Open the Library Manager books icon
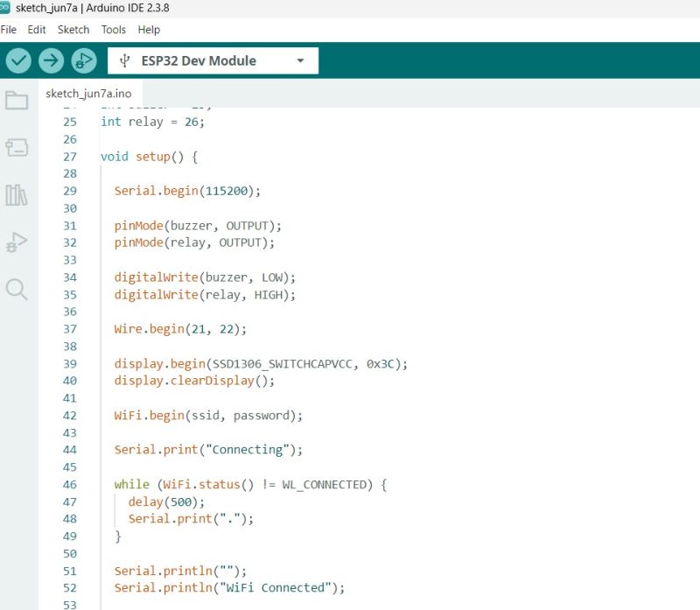The width and height of the screenshot is (700, 610). point(17,195)
